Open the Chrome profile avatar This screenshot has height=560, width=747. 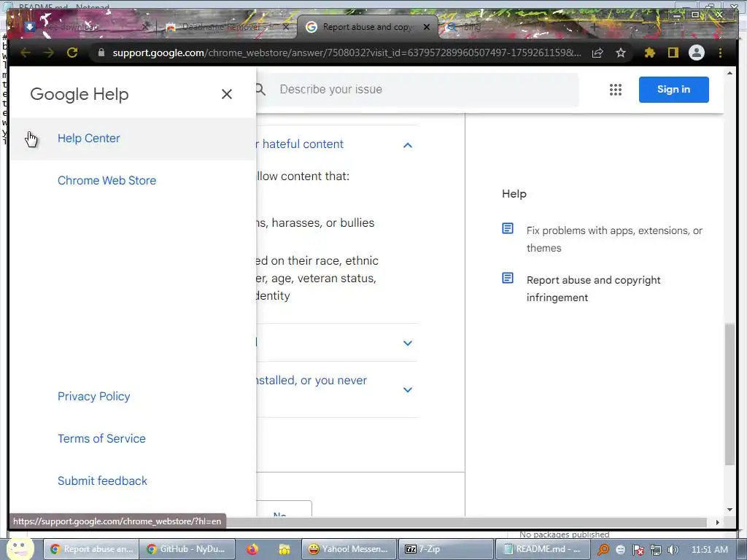click(x=697, y=52)
